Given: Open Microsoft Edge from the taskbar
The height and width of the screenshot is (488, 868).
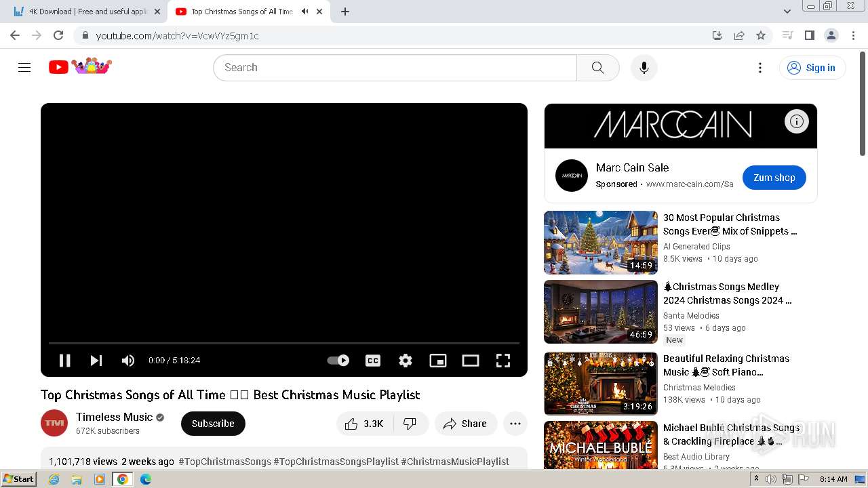Looking at the screenshot, I should pos(146,479).
